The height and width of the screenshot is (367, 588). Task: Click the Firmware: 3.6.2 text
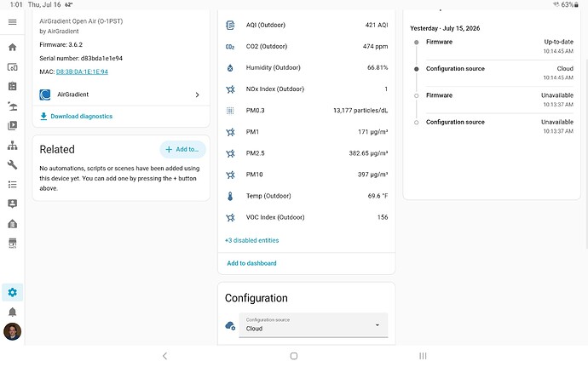61,44
